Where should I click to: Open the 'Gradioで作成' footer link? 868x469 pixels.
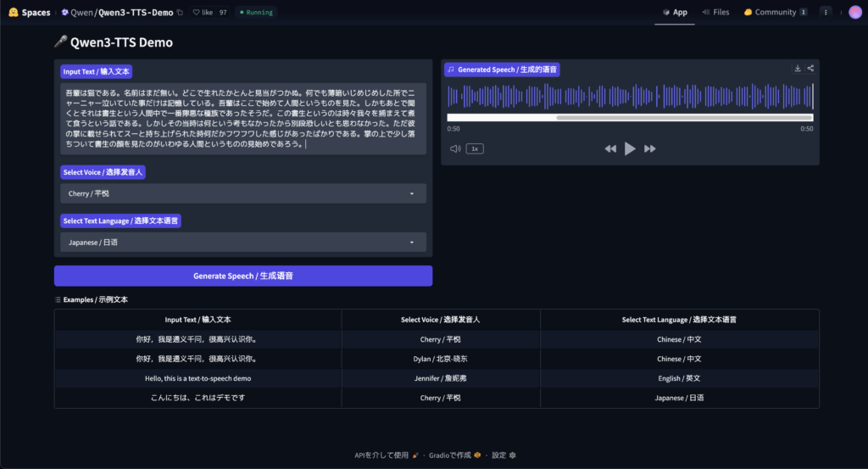[454, 455]
